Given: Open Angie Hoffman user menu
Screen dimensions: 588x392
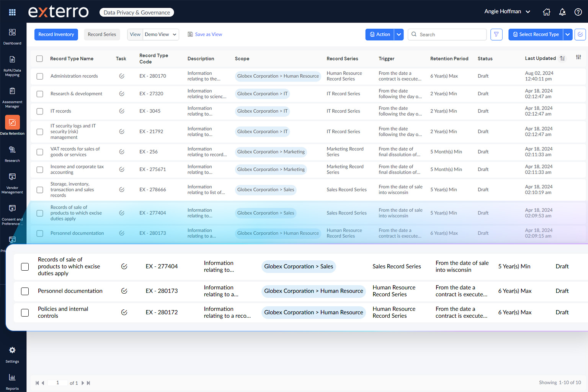Looking at the screenshot, I should 507,11.
